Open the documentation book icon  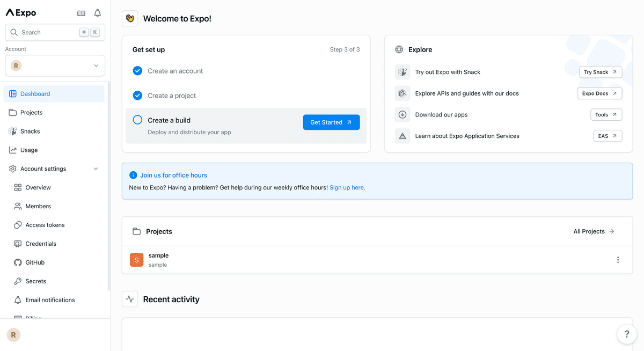click(x=81, y=13)
